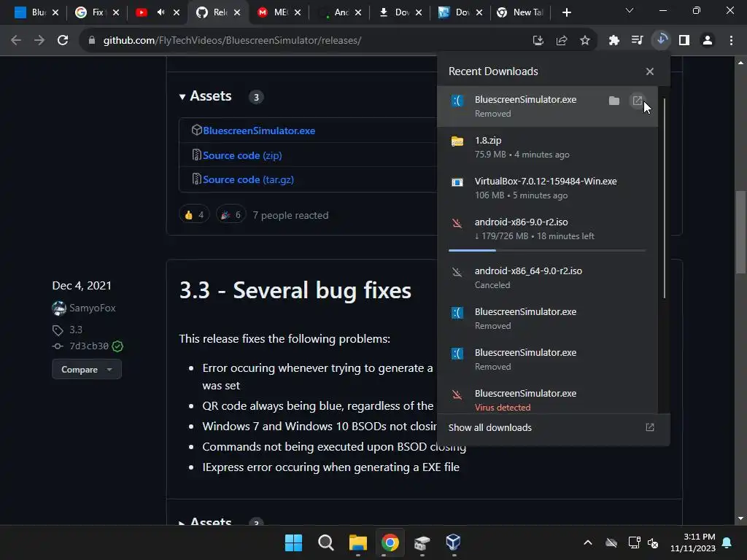Show hidden system tray icons
The width and height of the screenshot is (747, 560).
coord(588,542)
